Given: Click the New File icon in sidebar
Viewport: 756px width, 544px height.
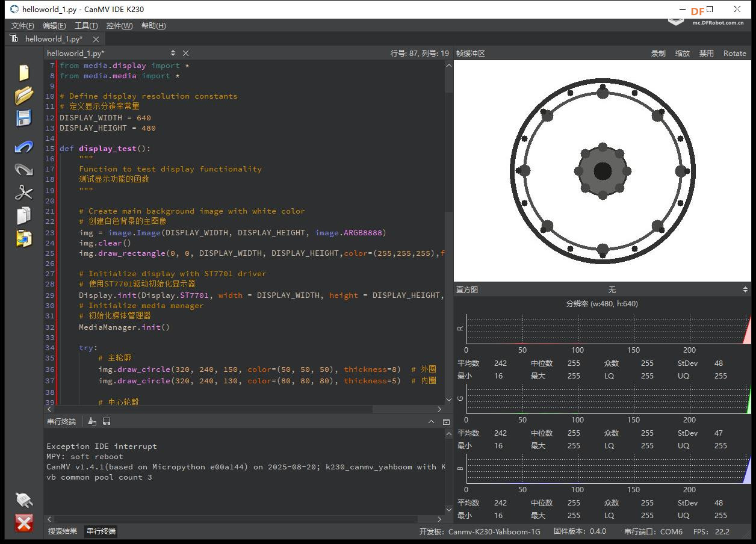Looking at the screenshot, I should (23, 72).
